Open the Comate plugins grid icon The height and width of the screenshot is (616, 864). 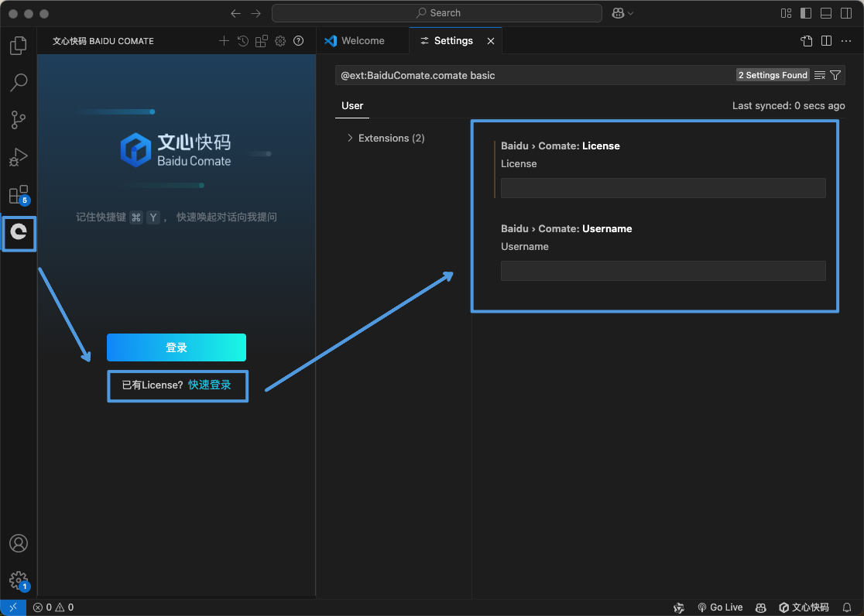click(x=261, y=41)
